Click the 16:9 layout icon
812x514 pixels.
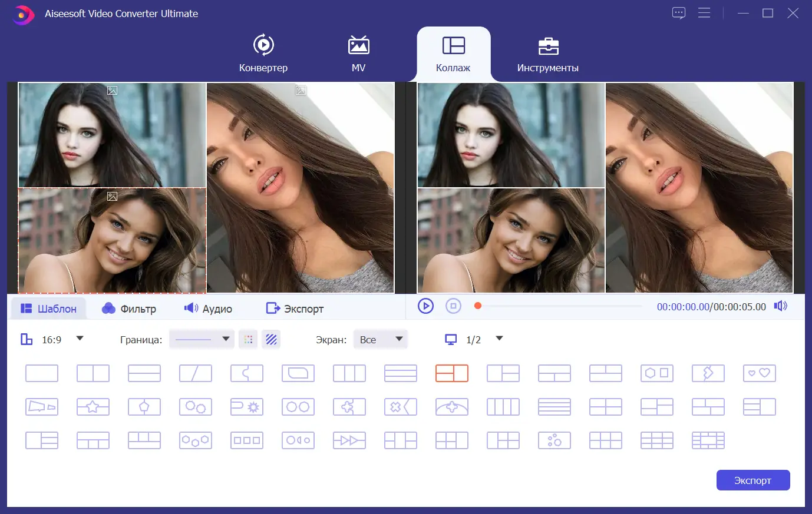tap(27, 339)
